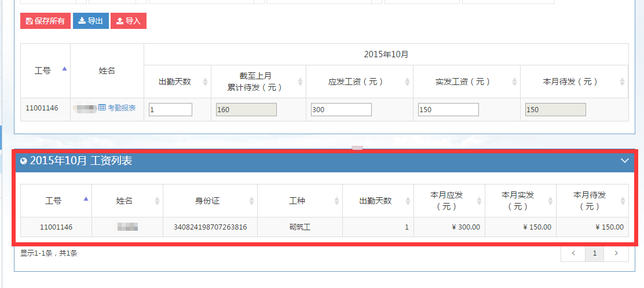Click the 出勤天数 input field

click(x=170, y=109)
